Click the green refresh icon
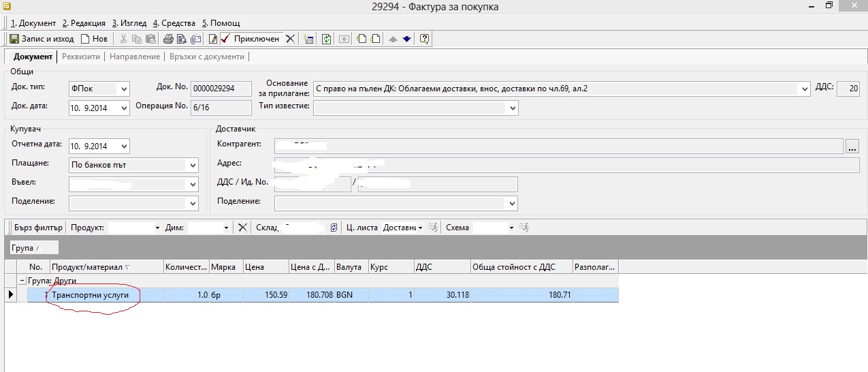 point(327,39)
